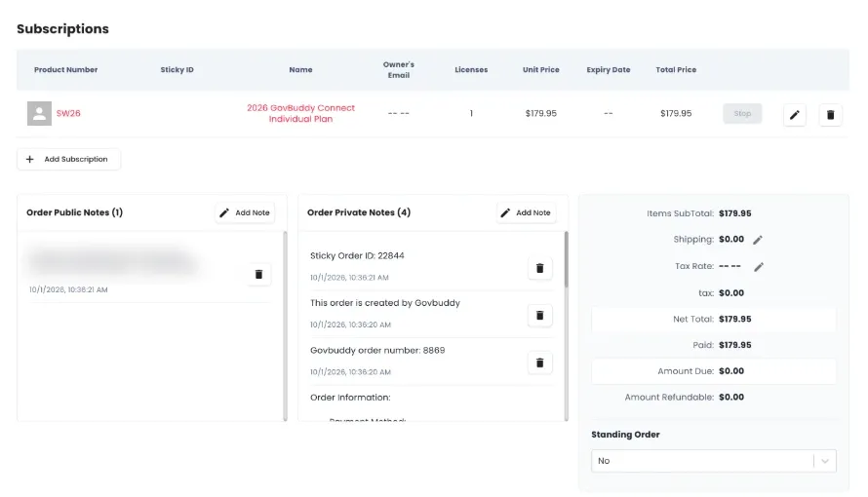868x497 pixels.
Task: Delete the SW26 subscription row
Action: click(830, 114)
